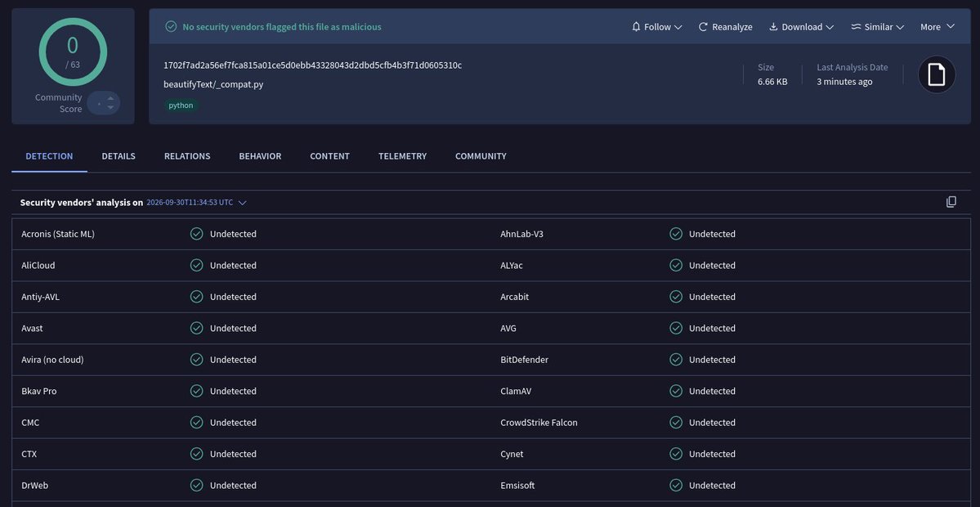Open the More options menu
The image size is (980, 507).
pos(937,27)
